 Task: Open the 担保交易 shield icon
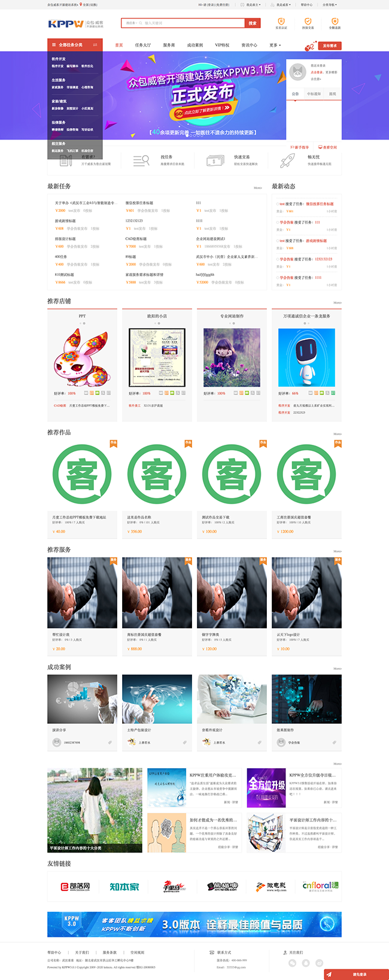[308, 21]
